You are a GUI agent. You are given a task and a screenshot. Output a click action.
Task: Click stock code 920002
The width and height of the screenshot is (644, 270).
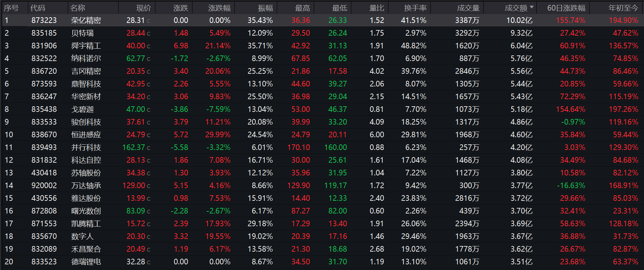(44, 186)
